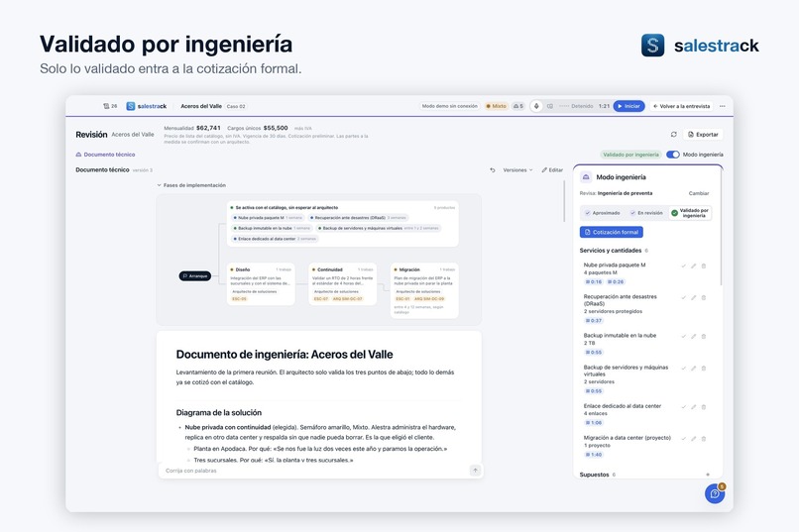Add a new item to Supuestos
Image resolution: width=799 pixels, height=532 pixels.
coord(707,475)
